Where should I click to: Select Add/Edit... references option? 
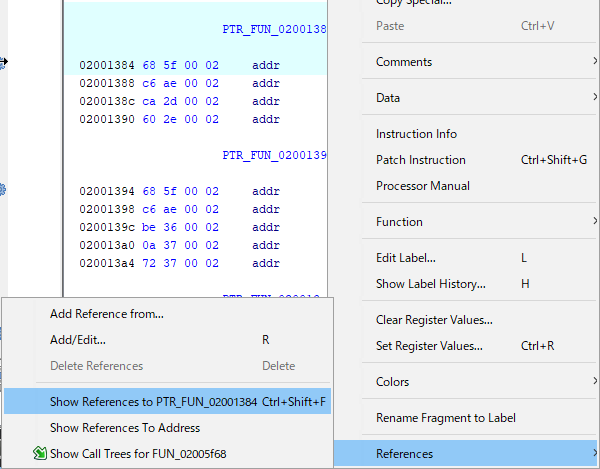pos(167,340)
